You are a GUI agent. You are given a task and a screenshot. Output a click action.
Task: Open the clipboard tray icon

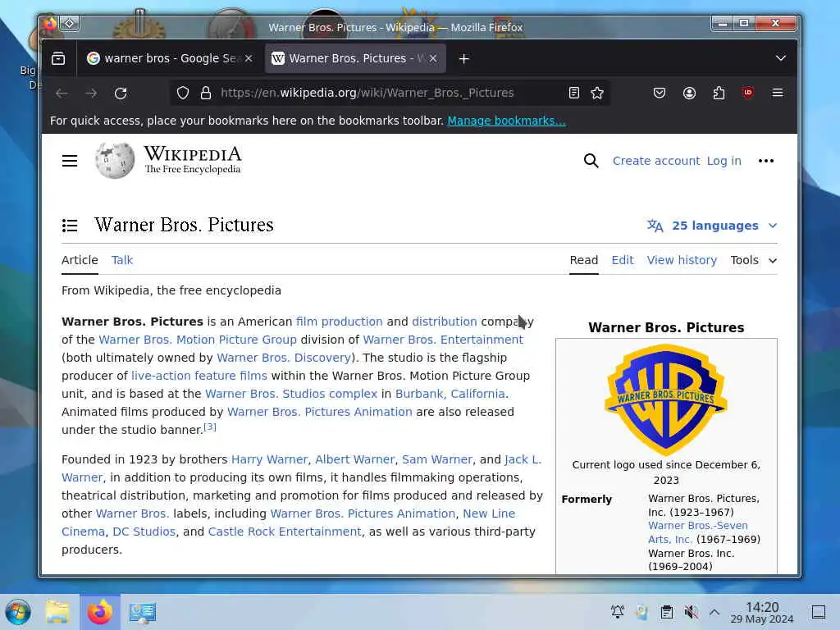pos(666,612)
